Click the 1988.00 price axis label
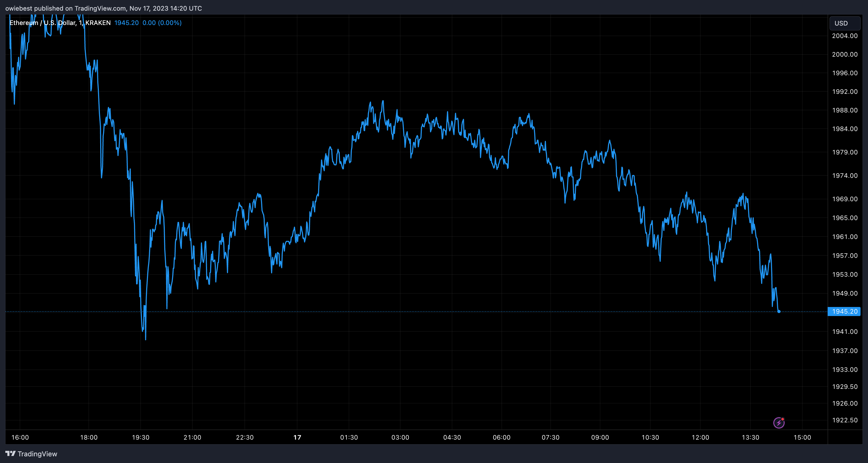 845,110
